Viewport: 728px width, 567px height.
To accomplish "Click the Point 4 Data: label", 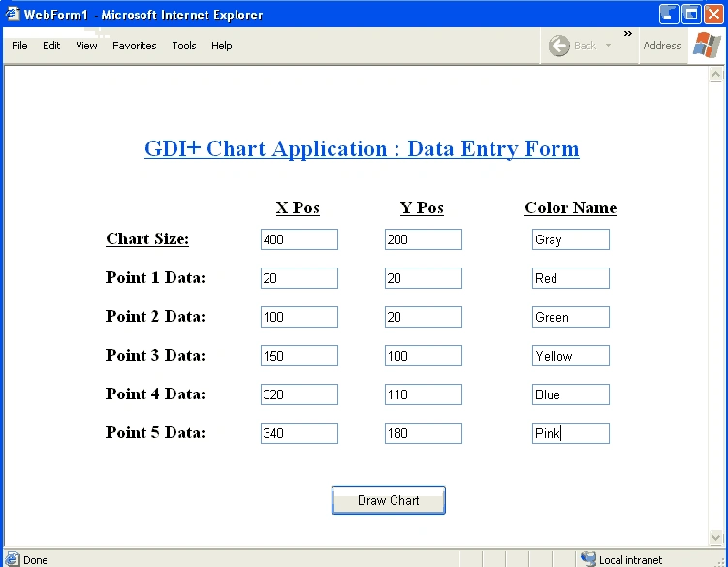I will pos(155,394).
